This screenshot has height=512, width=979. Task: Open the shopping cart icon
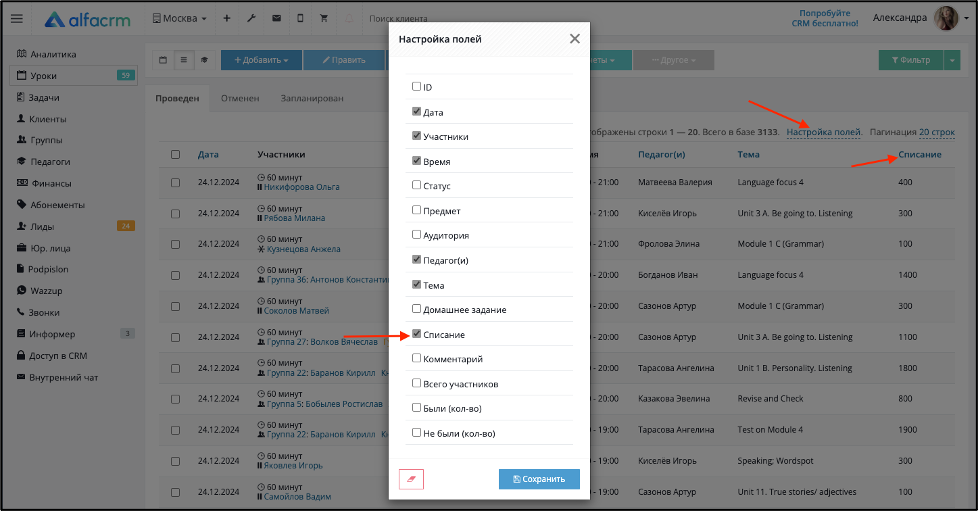pos(323,19)
